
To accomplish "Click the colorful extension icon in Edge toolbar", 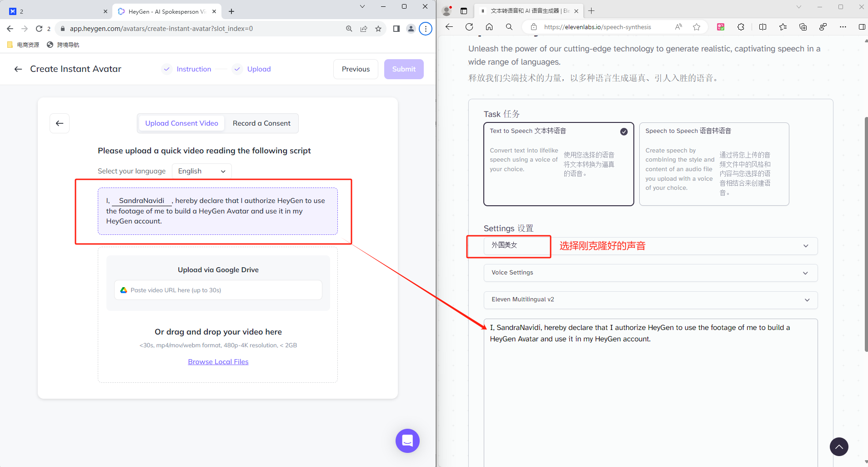I will (x=721, y=27).
